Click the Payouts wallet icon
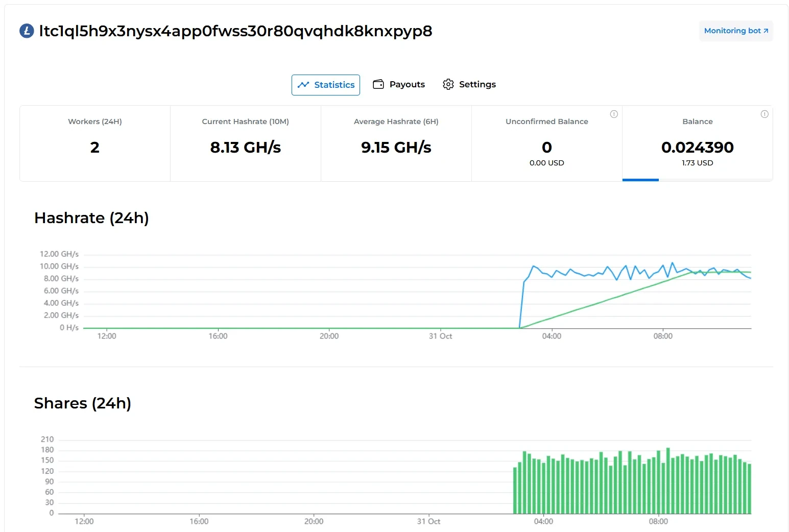 click(378, 84)
